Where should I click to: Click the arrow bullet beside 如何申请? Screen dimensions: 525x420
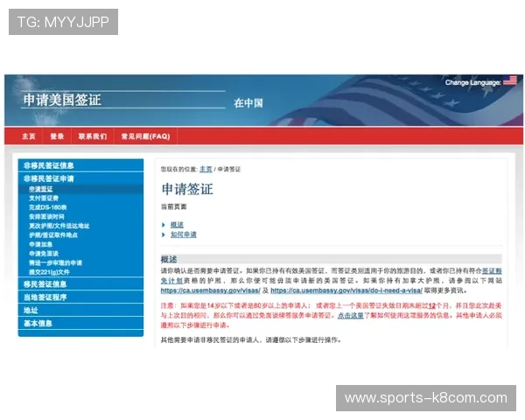coord(164,234)
